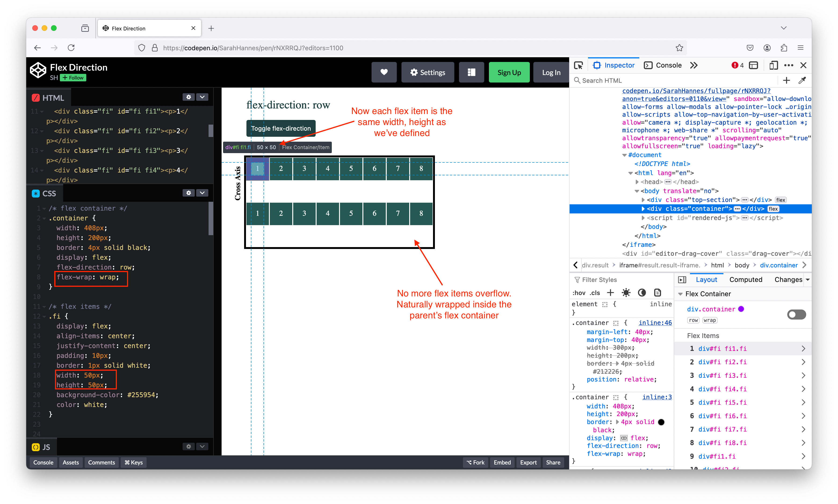The height and width of the screenshot is (504, 838).
Task: Expand script rendered-js node
Action: [x=643, y=218]
